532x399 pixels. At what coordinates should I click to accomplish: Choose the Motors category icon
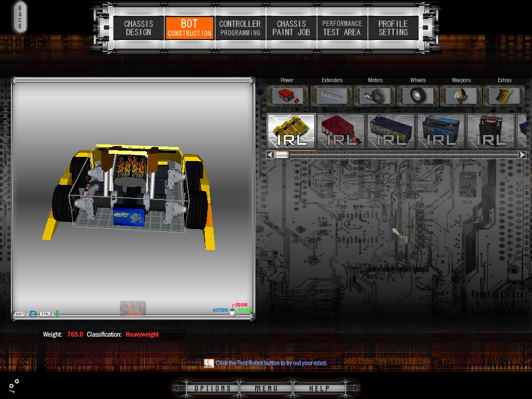tap(375, 96)
